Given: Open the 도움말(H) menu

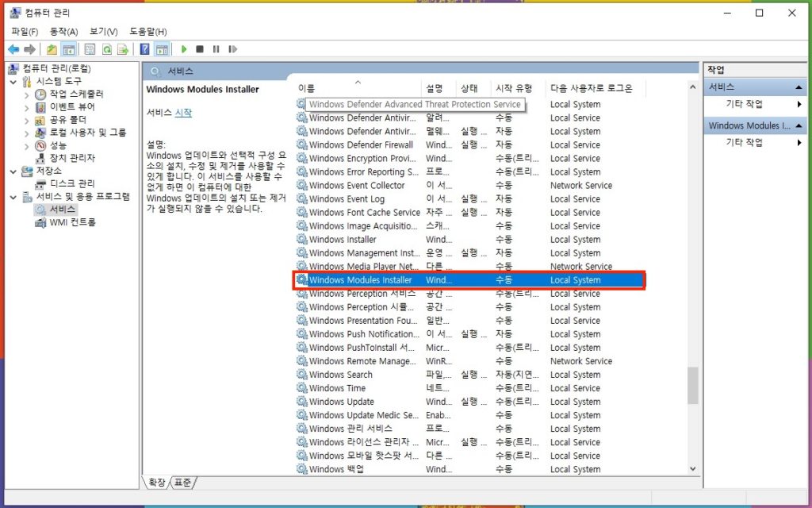Looking at the screenshot, I should click(x=148, y=32).
